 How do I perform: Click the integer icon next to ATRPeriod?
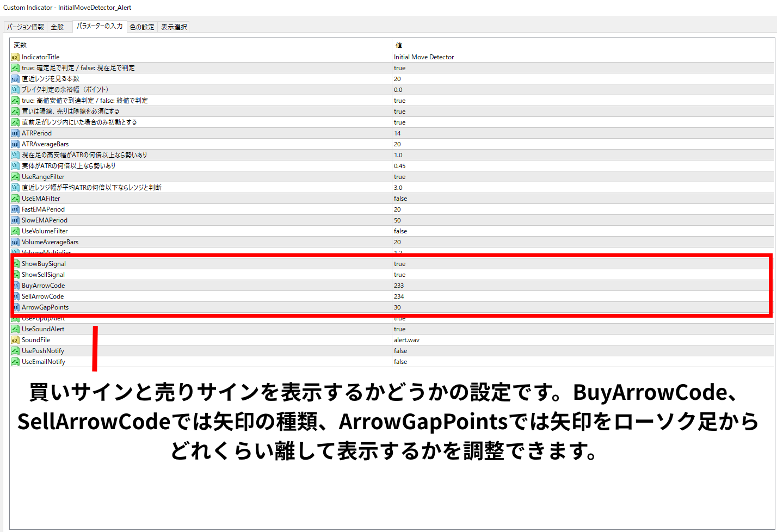(15, 133)
